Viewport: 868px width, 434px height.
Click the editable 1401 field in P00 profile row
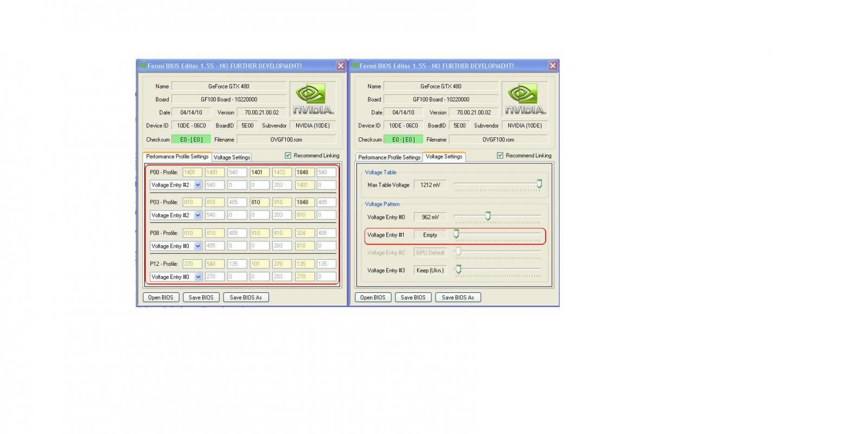[x=259, y=173]
